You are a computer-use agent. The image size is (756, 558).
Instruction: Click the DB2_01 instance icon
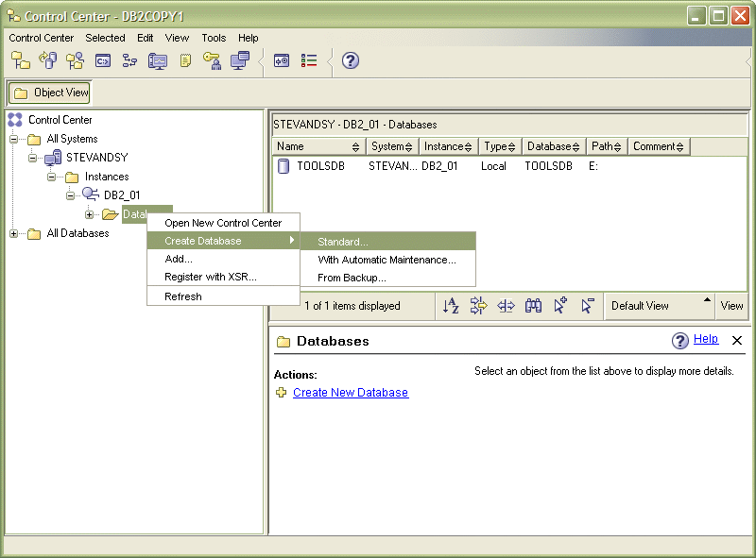point(91,194)
